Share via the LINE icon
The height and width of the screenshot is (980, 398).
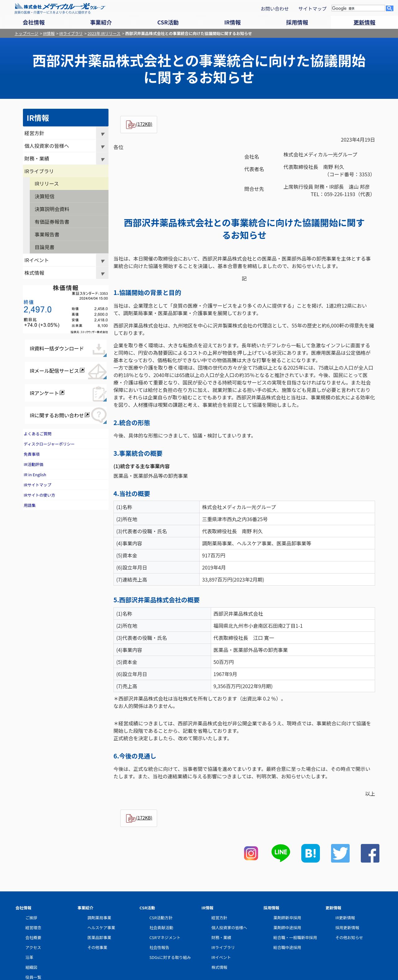click(x=281, y=853)
